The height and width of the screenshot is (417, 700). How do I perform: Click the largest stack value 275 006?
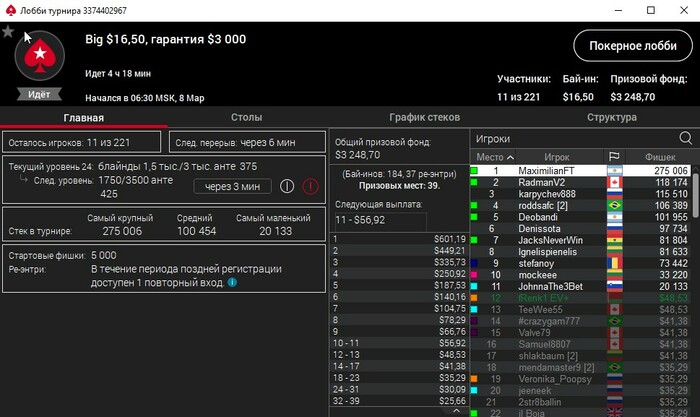click(x=122, y=231)
